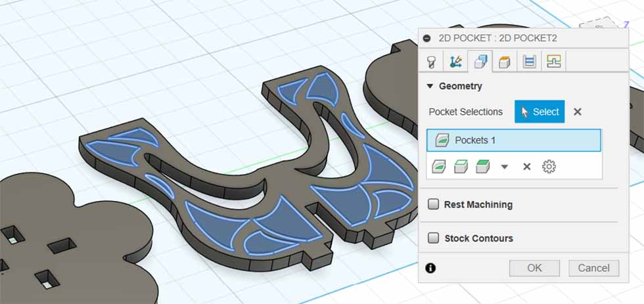Open the Tool tab in 2D Pocket dialog

[431, 62]
